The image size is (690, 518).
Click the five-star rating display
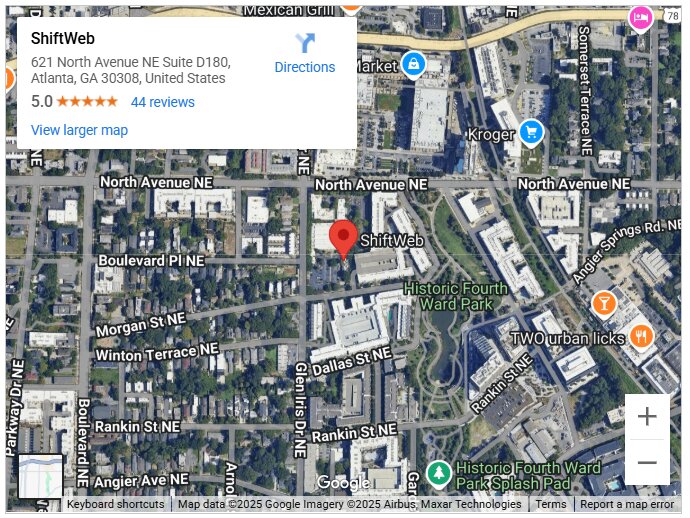pyautogui.click(x=87, y=102)
